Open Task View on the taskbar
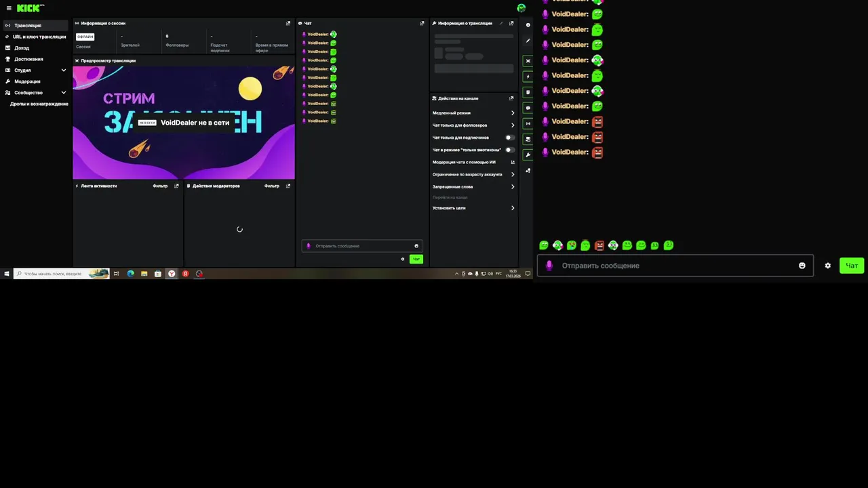This screenshot has width=868, height=488. click(116, 274)
